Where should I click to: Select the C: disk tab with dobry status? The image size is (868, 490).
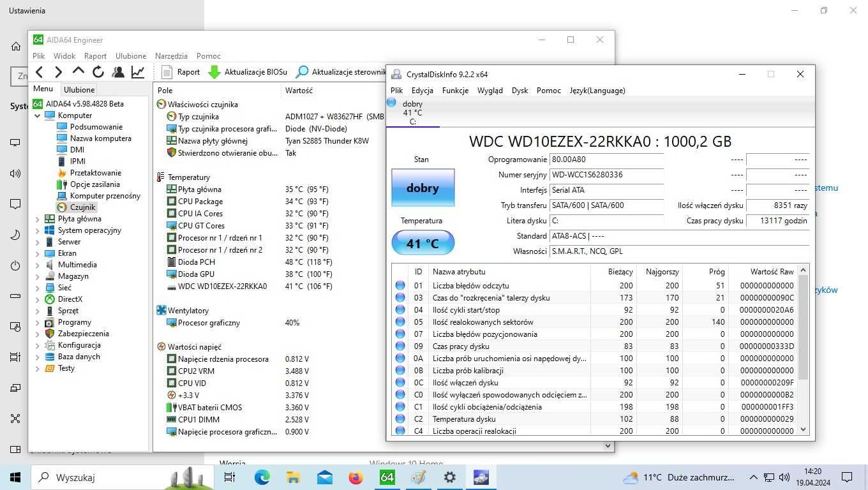(412, 113)
